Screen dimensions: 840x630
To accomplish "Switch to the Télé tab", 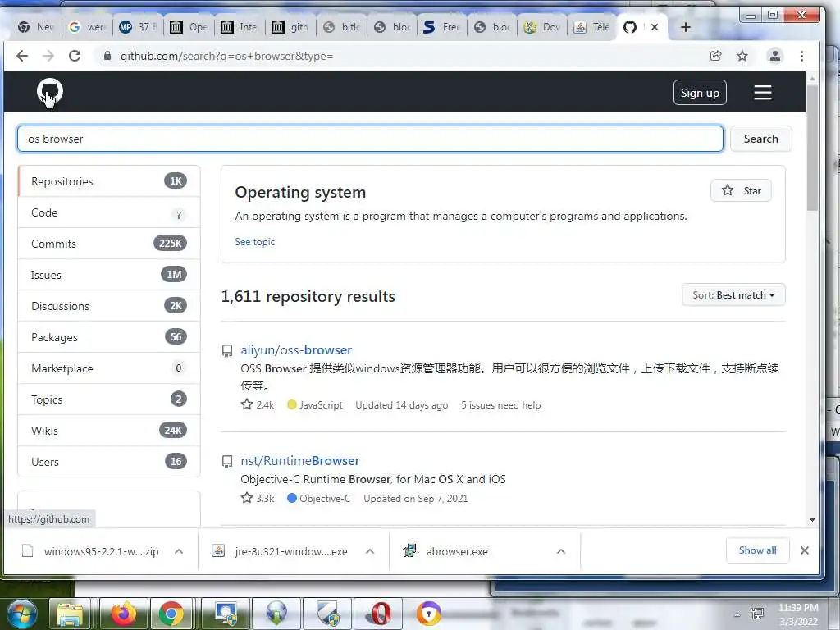I will (x=592, y=27).
